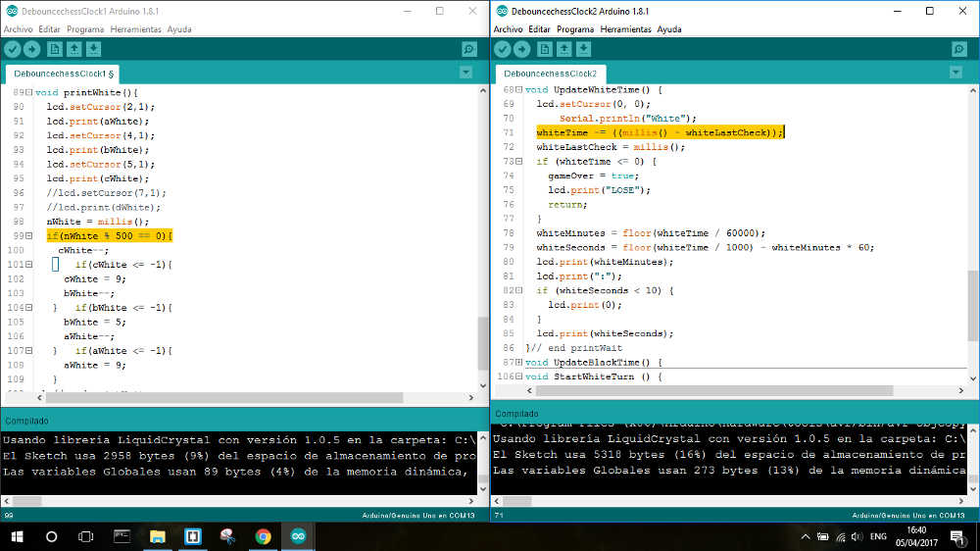Open Programa menu in DebouncechessClock2 window
The width and height of the screenshot is (980, 551).
pyautogui.click(x=575, y=29)
